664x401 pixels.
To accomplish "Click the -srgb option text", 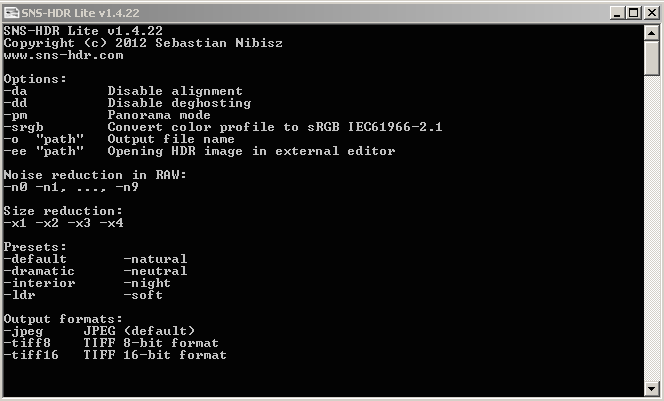I will (x=23, y=127).
